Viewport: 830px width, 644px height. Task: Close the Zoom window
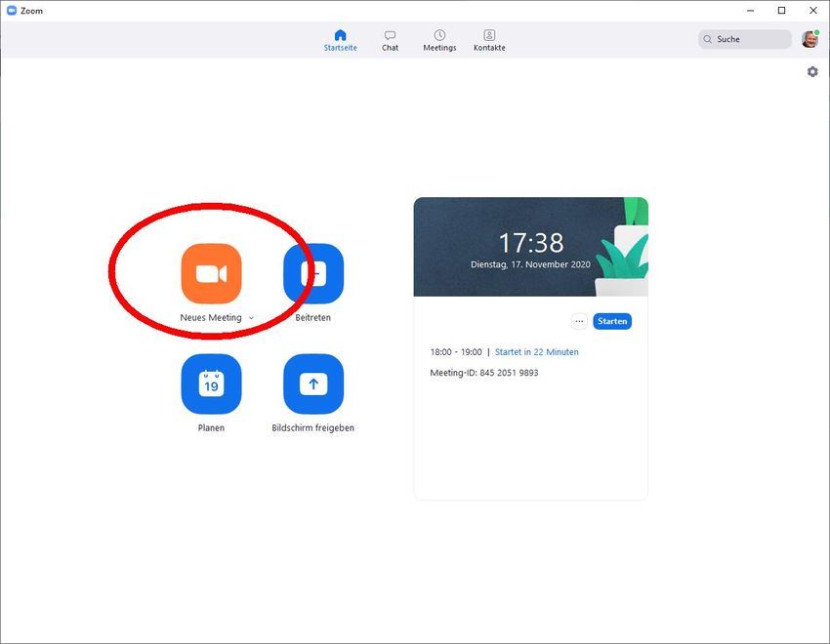pos(813,11)
